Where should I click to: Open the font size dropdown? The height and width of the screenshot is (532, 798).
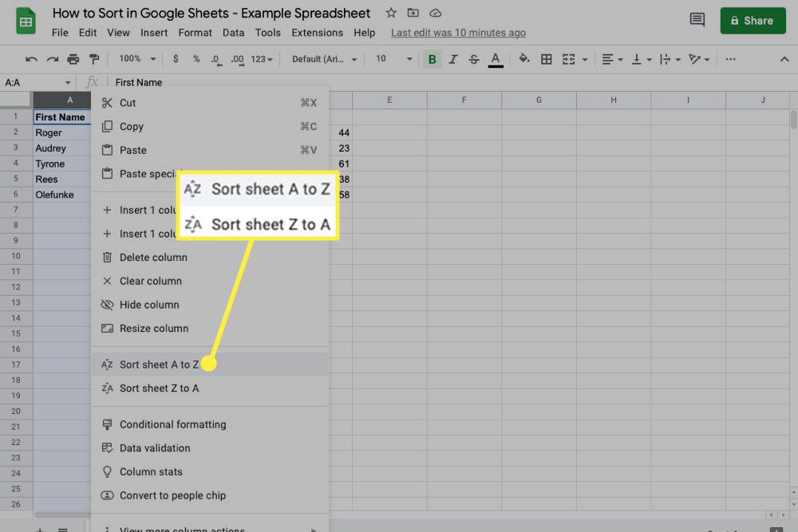point(394,59)
